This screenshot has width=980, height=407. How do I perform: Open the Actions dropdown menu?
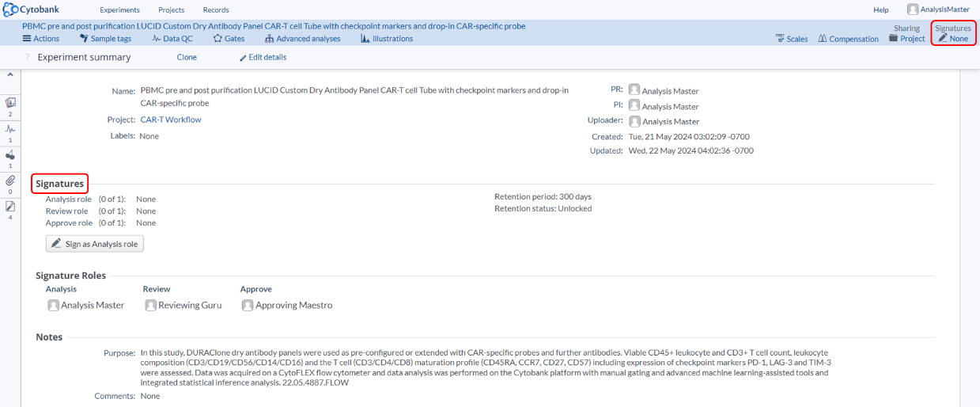click(x=41, y=39)
